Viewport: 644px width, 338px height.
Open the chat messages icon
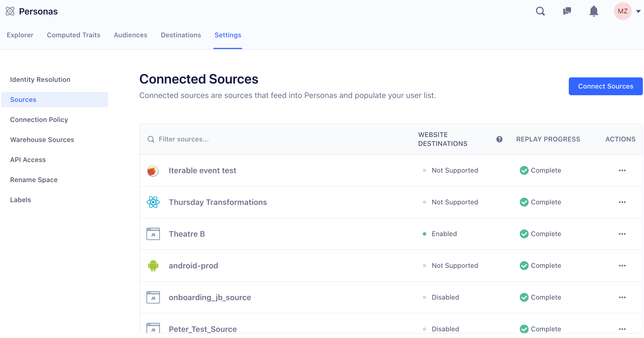coord(567,11)
